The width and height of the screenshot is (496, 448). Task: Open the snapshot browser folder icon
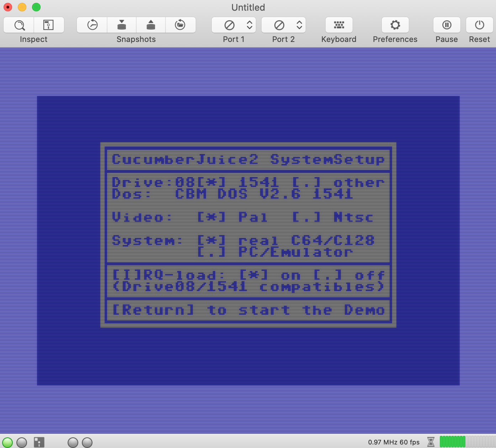pyautogui.click(x=180, y=25)
